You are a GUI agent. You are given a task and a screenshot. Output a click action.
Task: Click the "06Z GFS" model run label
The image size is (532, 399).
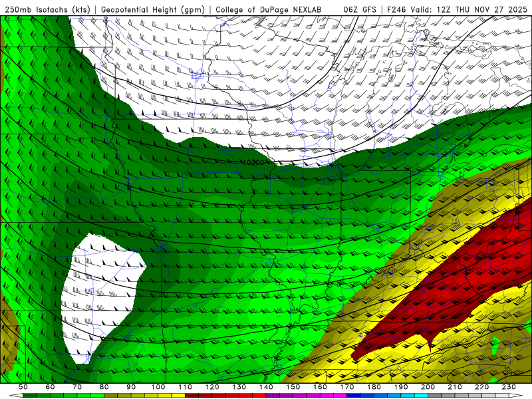(x=360, y=10)
